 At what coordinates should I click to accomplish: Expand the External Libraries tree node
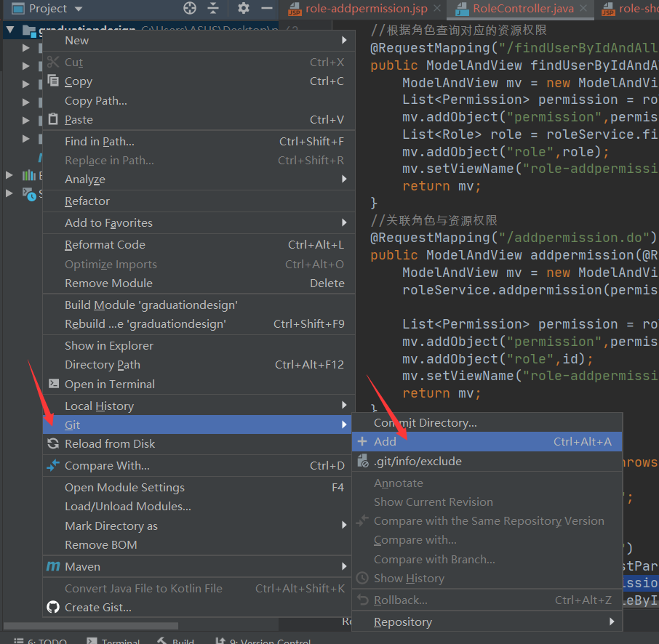(9, 175)
